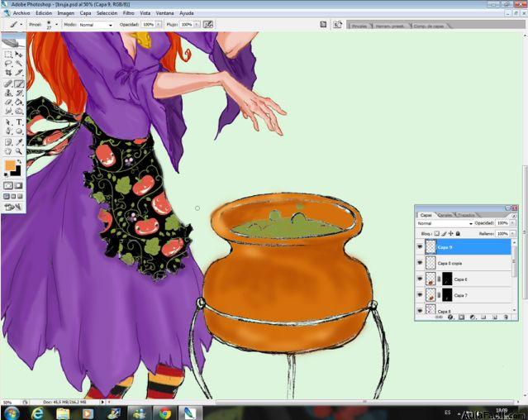
Task: Select the Hand tool
Action: (x=8, y=151)
